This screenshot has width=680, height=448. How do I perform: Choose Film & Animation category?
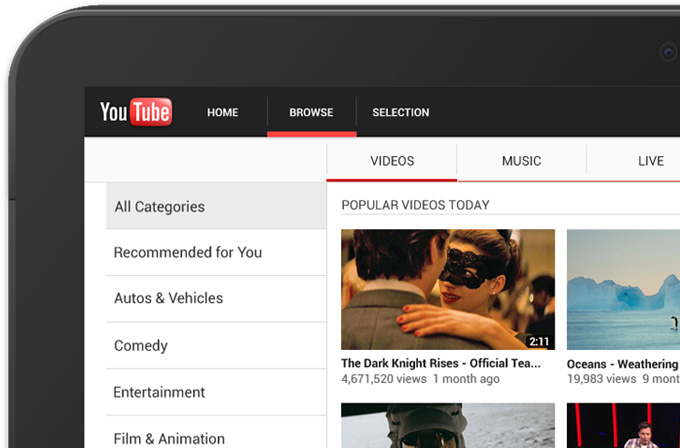click(x=216, y=434)
